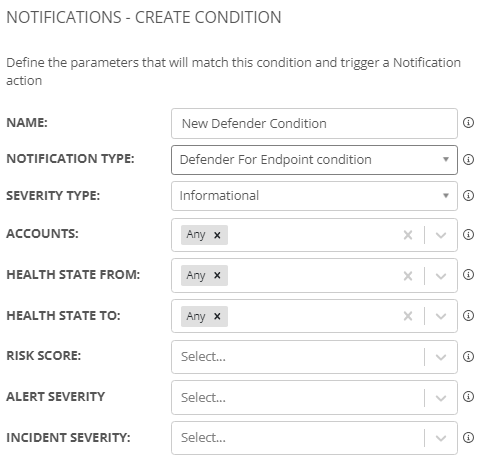The width and height of the screenshot is (481, 462).
Task: Expand the Incident Severity select chevron
Action: click(441, 438)
